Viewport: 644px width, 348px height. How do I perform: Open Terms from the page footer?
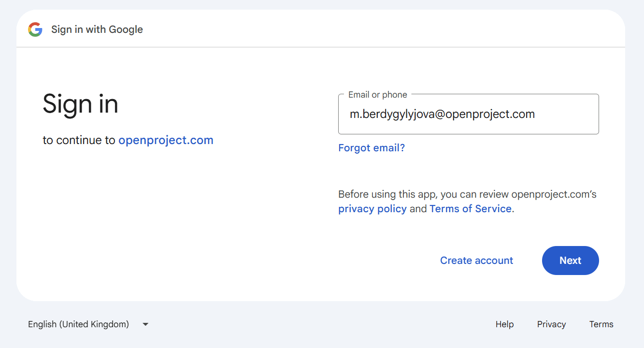601,324
